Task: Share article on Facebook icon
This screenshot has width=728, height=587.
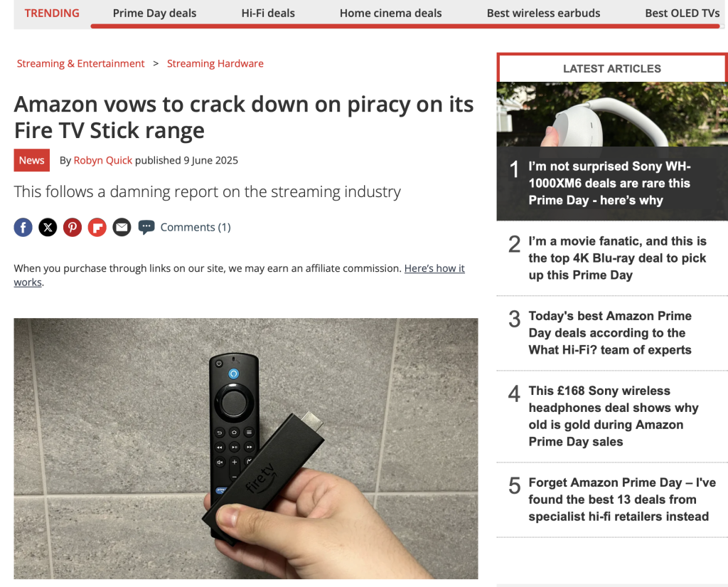Action: click(x=23, y=227)
